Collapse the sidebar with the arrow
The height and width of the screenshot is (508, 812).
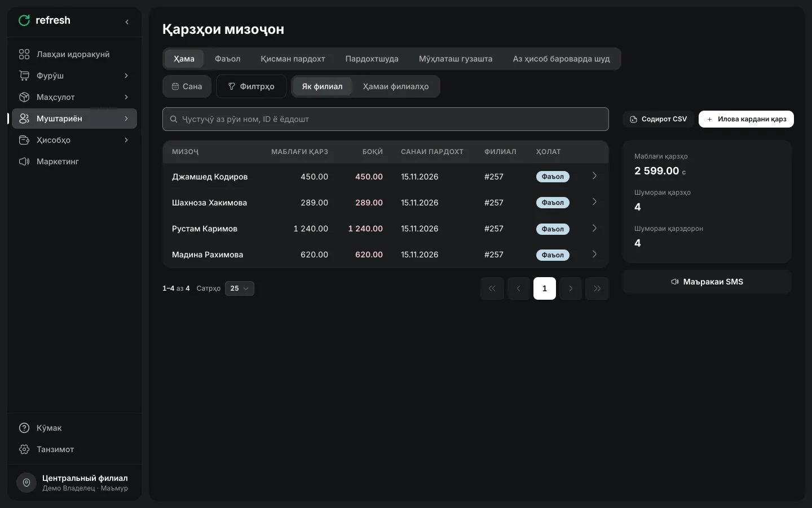point(127,22)
